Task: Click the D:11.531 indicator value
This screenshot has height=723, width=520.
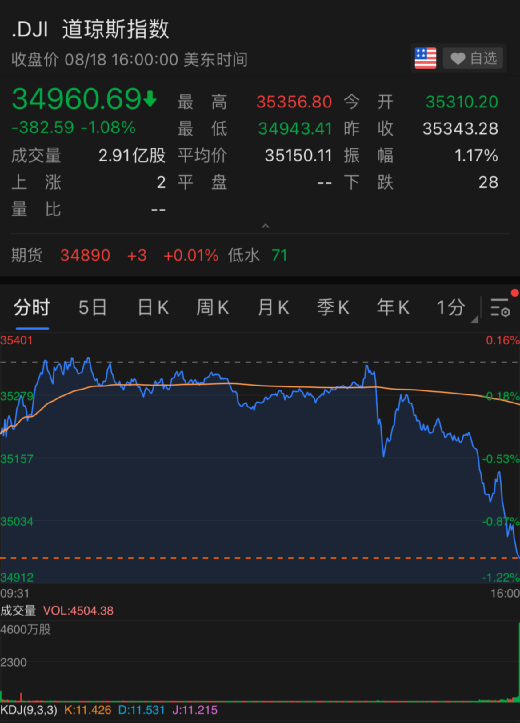Action: click(x=142, y=710)
